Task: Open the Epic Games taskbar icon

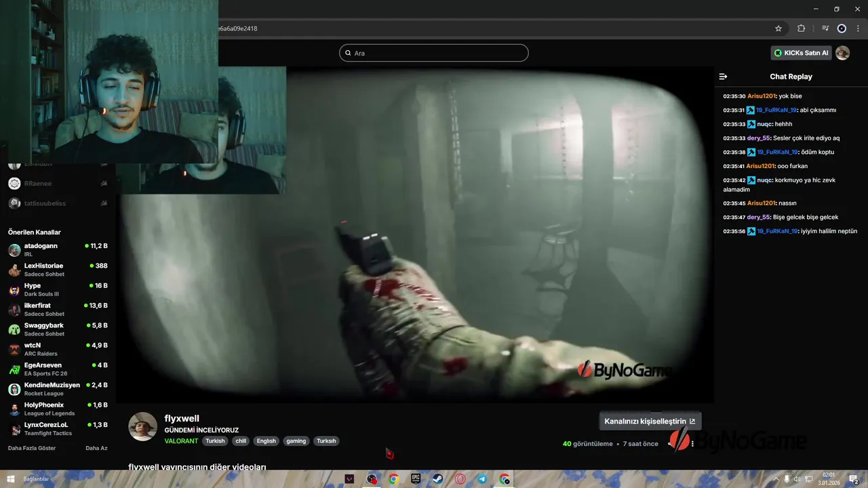Action: click(416, 479)
